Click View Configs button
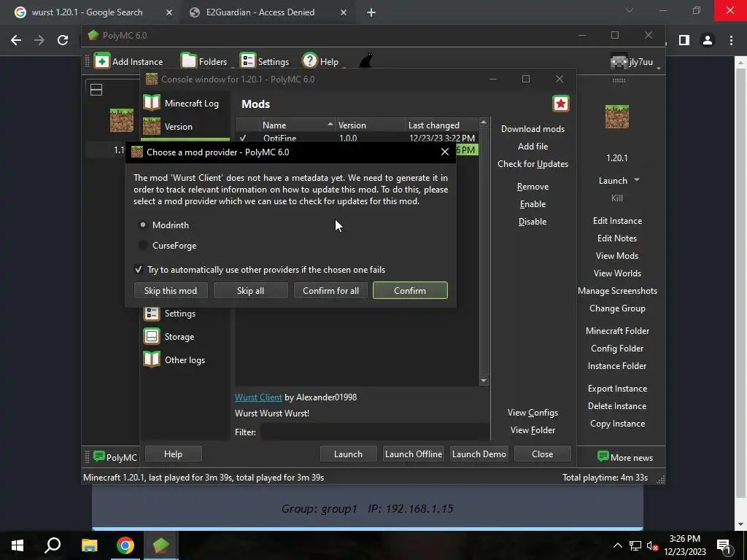The image size is (747, 560). coord(533,413)
